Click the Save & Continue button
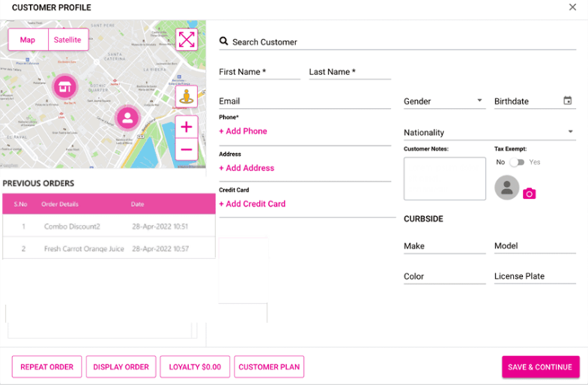This screenshot has height=385, width=588. [540, 367]
